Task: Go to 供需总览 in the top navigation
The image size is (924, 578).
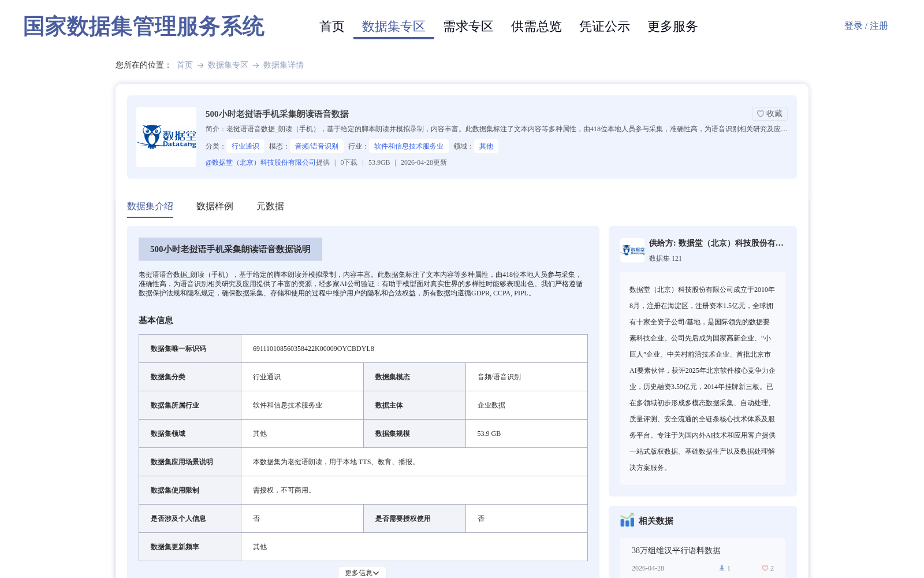Action: pyautogui.click(x=536, y=27)
